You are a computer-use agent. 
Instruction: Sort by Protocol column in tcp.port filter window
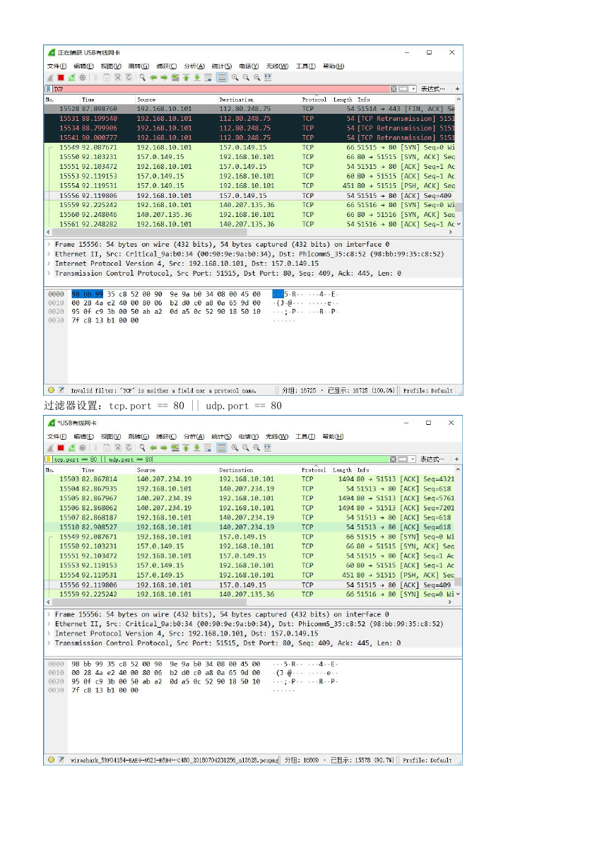pyautogui.click(x=314, y=469)
